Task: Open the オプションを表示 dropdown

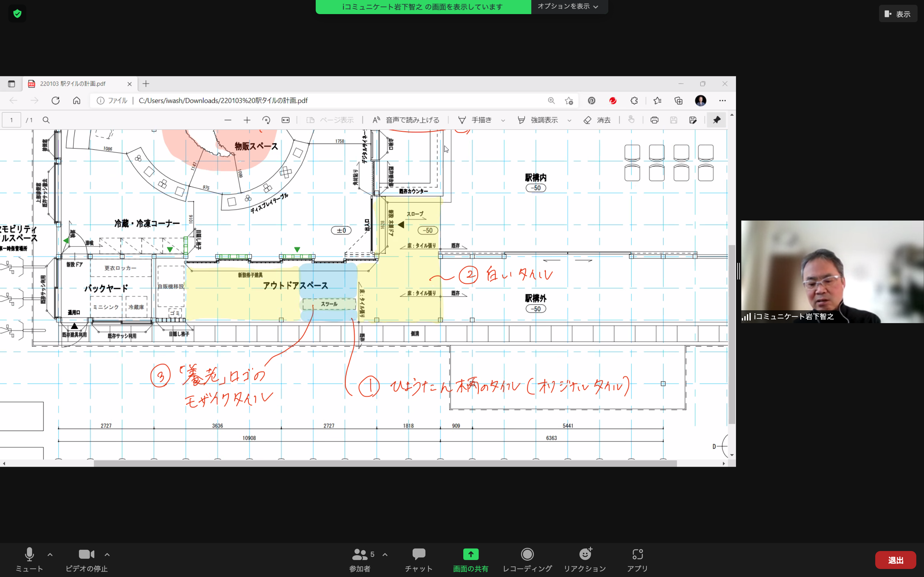Action: 568,6
